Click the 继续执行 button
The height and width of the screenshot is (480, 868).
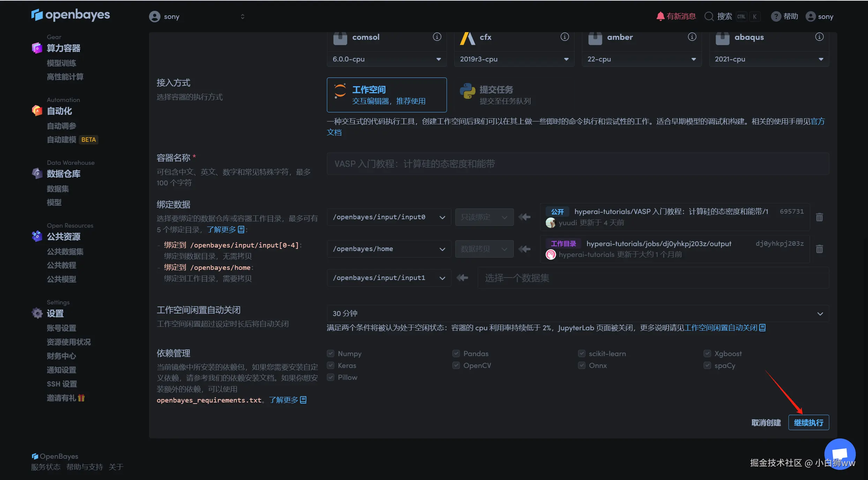click(x=808, y=423)
